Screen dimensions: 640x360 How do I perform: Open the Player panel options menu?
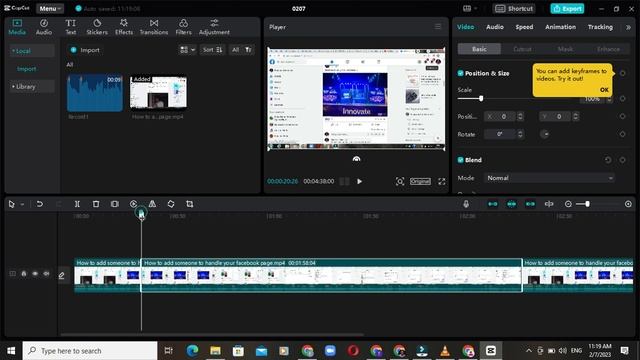[x=438, y=27]
